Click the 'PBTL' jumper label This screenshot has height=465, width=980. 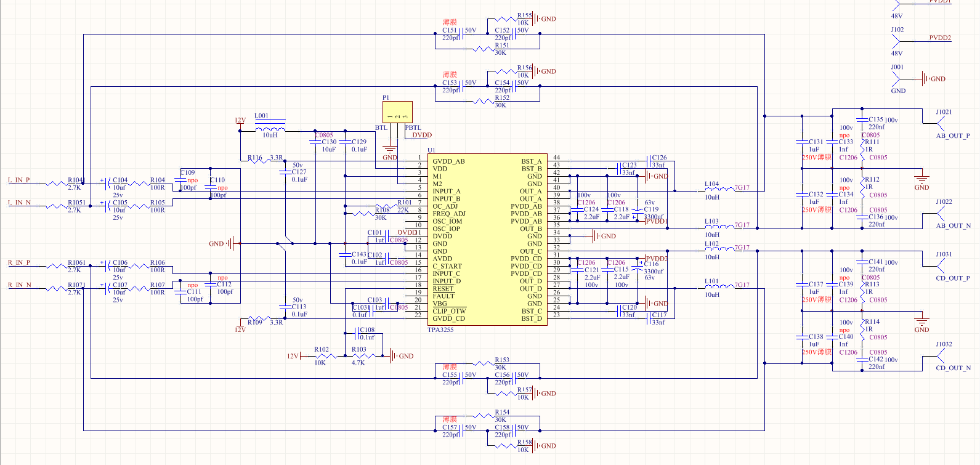[x=413, y=128]
